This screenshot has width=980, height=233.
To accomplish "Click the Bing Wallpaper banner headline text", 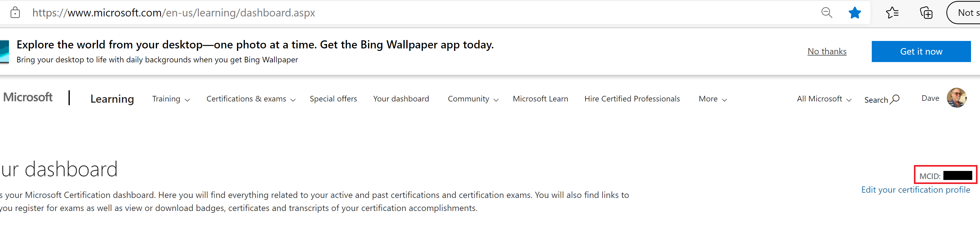I will click(x=255, y=45).
